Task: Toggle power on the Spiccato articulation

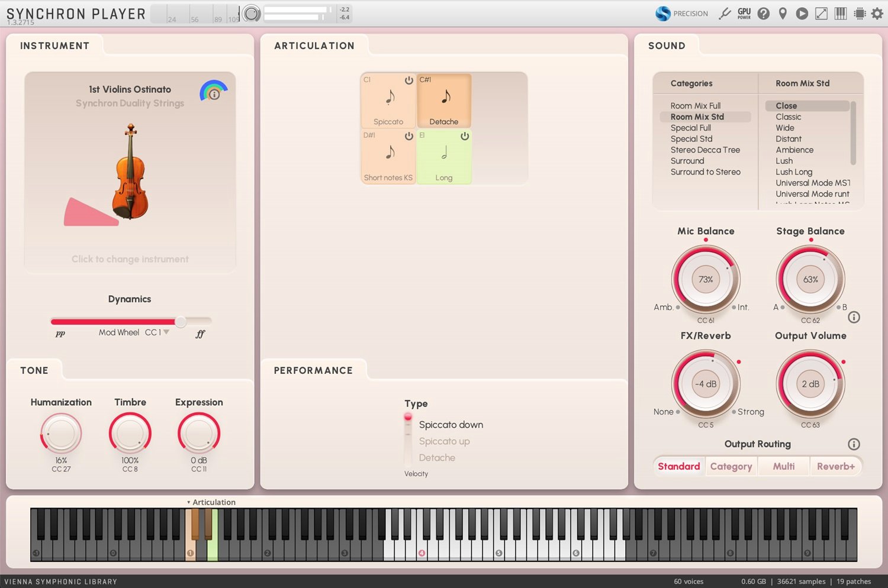Action: pos(408,80)
